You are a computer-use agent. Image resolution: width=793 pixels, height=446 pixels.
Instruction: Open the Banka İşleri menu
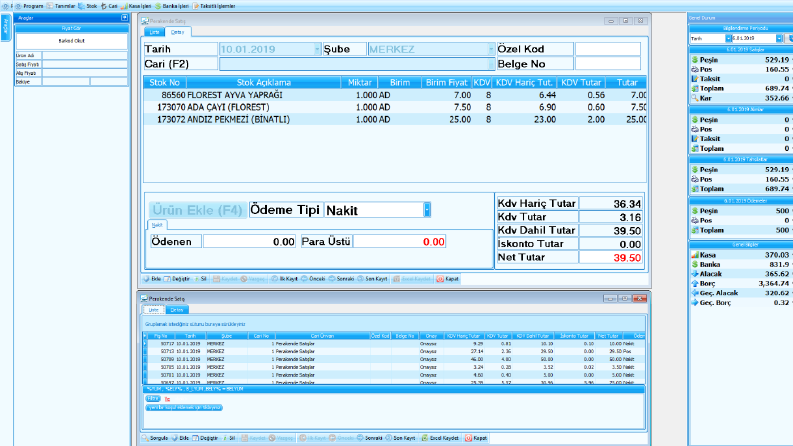pos(172,6)
